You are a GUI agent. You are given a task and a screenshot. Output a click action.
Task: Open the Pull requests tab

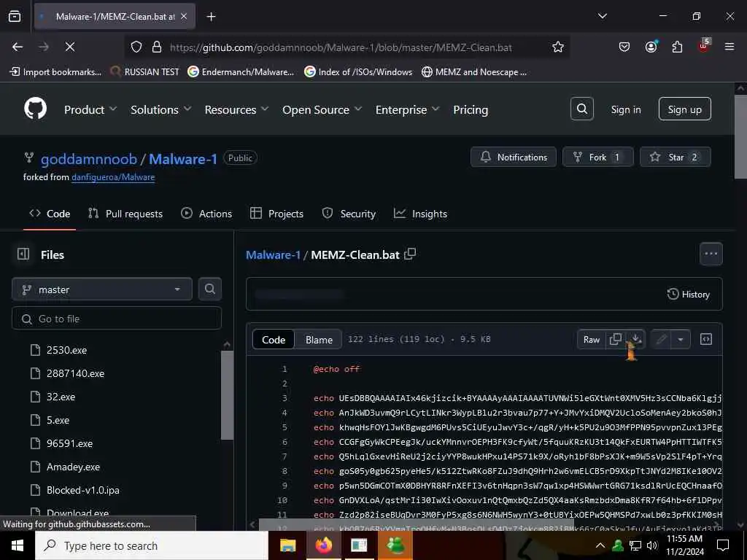pyautogui.click(x=125, y=214)
